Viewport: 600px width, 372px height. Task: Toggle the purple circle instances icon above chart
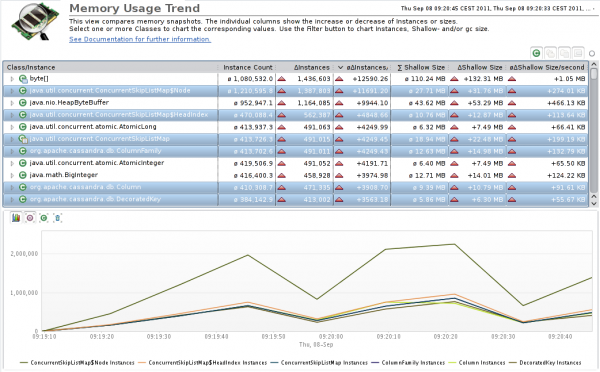click(x=30, y=218)
